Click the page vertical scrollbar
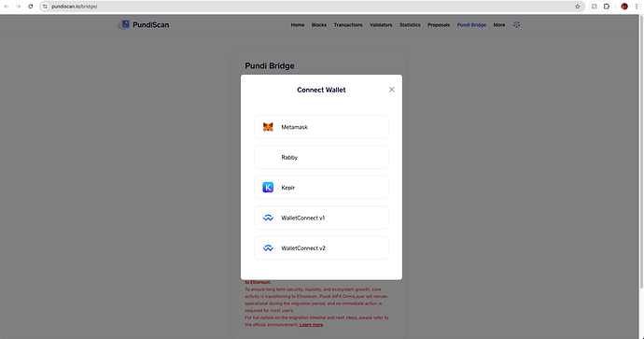 (x=641, y=153)
